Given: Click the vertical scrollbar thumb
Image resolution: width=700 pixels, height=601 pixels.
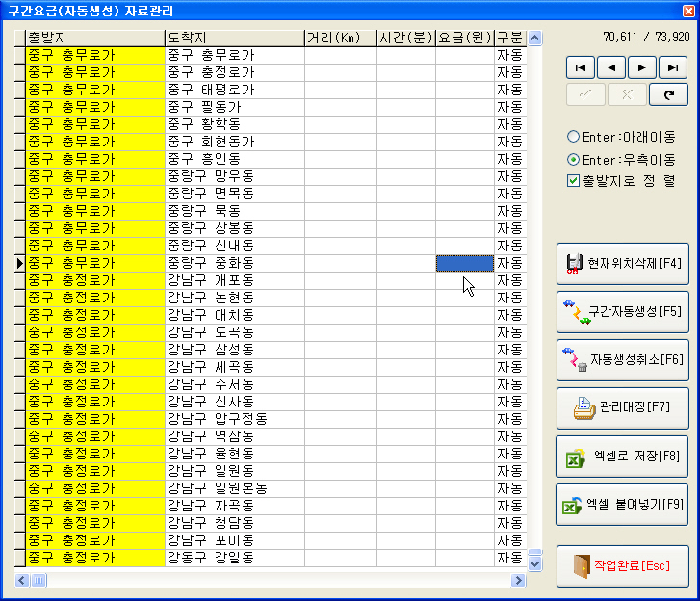Looking at the screenshot, I should pyautogui.click(x=534, y=552).
